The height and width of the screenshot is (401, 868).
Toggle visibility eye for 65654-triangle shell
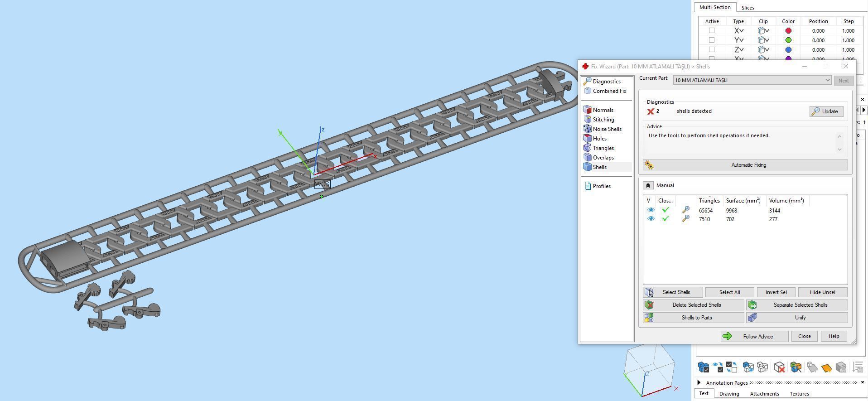(651, 210)
